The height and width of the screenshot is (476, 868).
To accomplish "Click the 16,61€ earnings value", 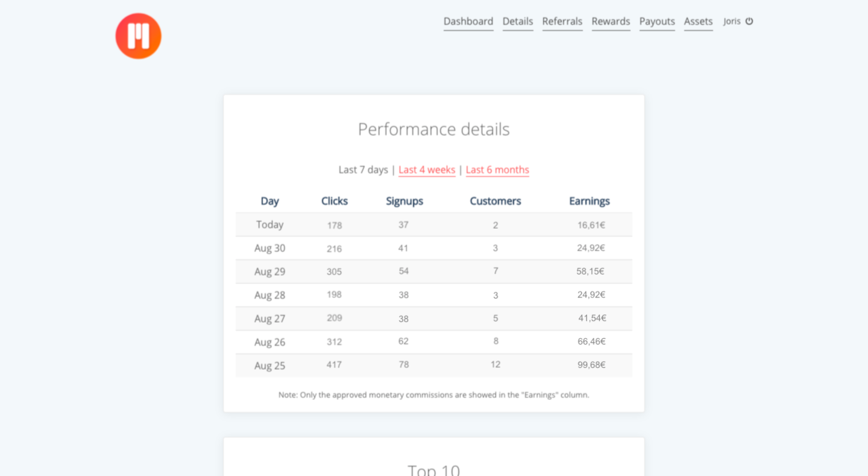I will pos(591,225).
